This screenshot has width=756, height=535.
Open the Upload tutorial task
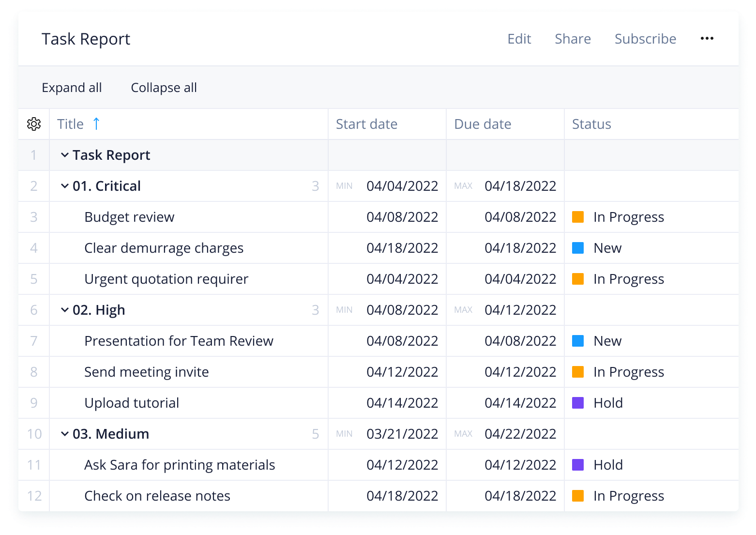point(132,403)
